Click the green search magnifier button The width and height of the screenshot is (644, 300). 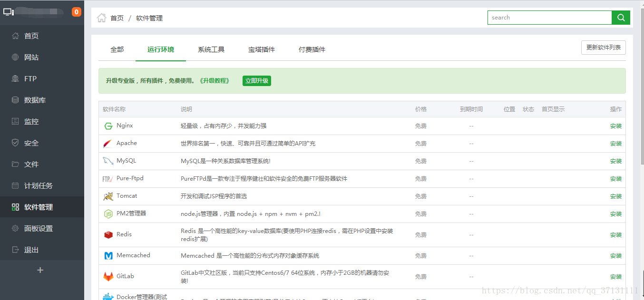point(621,18)
